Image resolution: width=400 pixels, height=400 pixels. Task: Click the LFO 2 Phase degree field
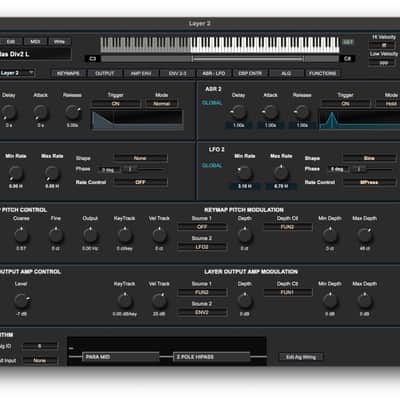337,169
